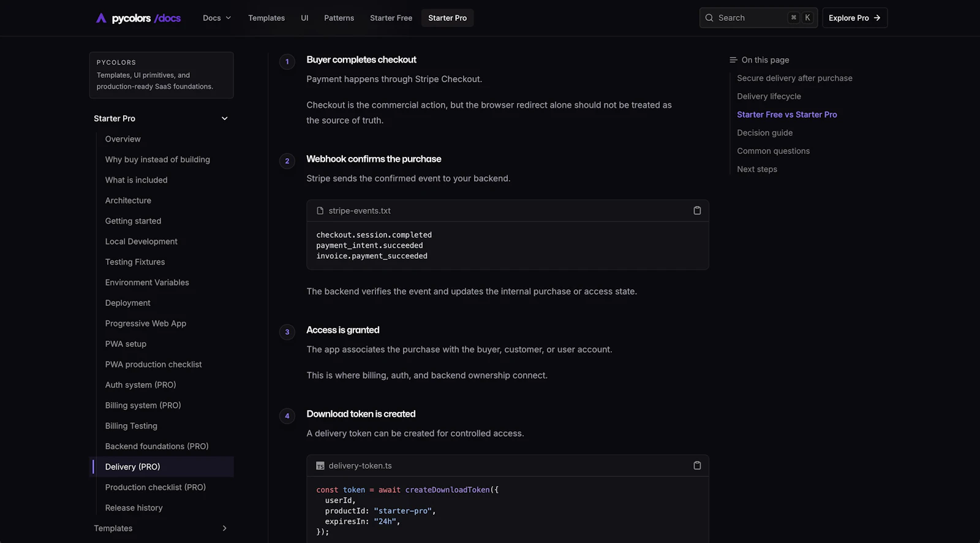Jump to the Decision guide section
Image resolution: width=980 pixels, height=543 pixels.
764,133
